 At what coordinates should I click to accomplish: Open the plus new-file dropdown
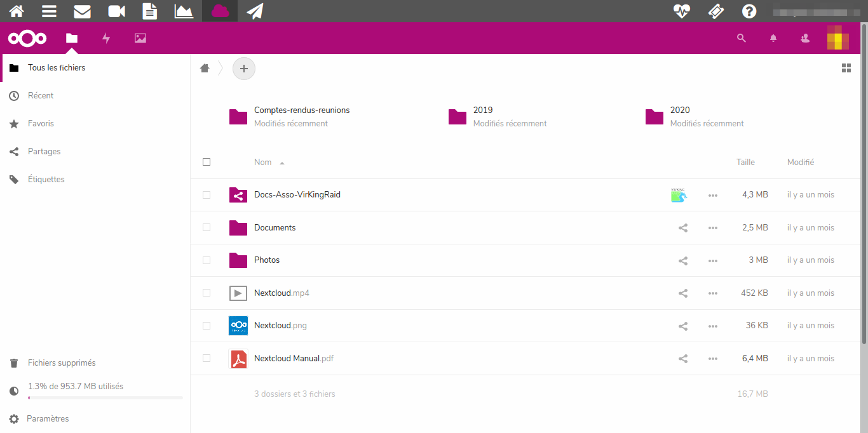(x=244, y=69)
